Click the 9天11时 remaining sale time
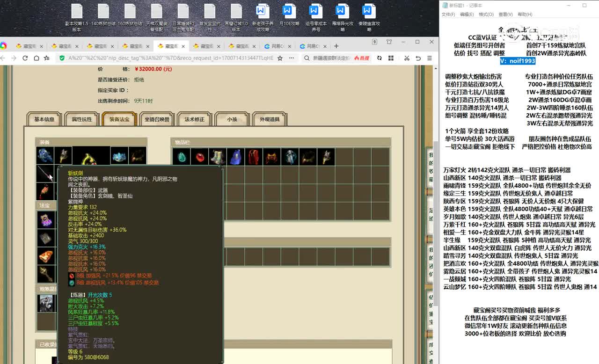This screenshot has width=599, height=364. pyautogui.click(x=143, y=101)
